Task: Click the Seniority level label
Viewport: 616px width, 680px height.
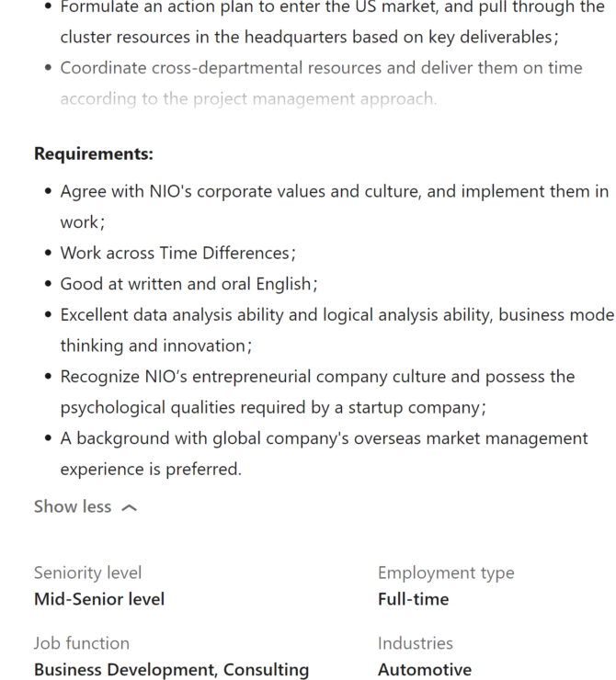Action: click(x=87, y=572)
